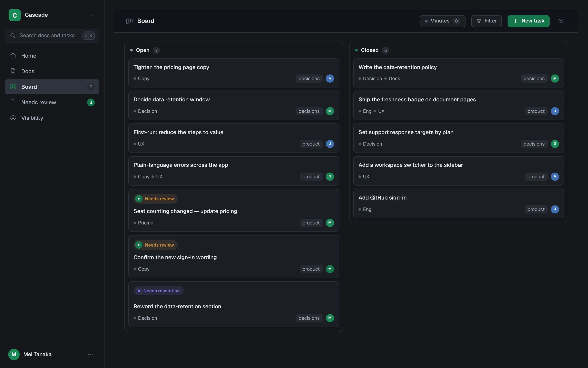Select Board in the sidebar
The height and width of the screenshot is (368, 588).
click(x=52, y=87)
